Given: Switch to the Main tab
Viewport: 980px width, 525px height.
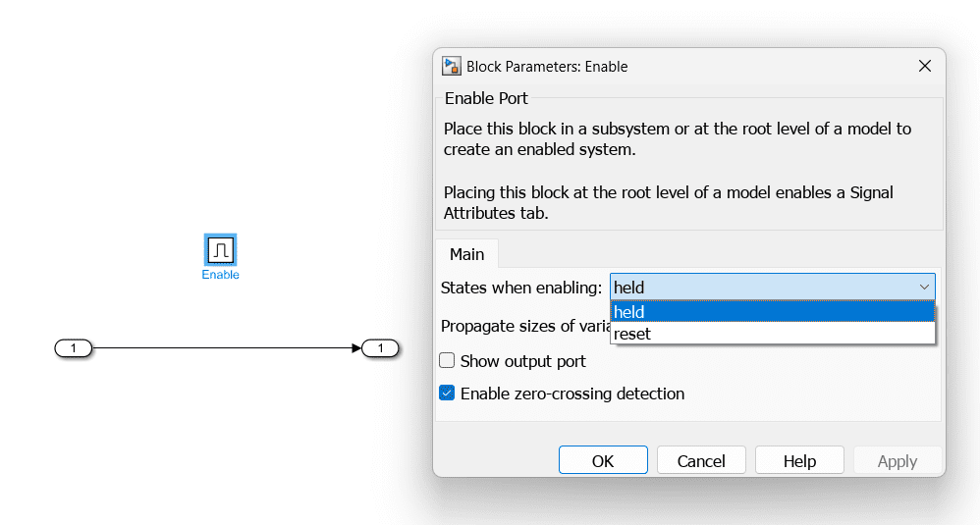Looking at the screenshot, I should (x=466, y=254).
